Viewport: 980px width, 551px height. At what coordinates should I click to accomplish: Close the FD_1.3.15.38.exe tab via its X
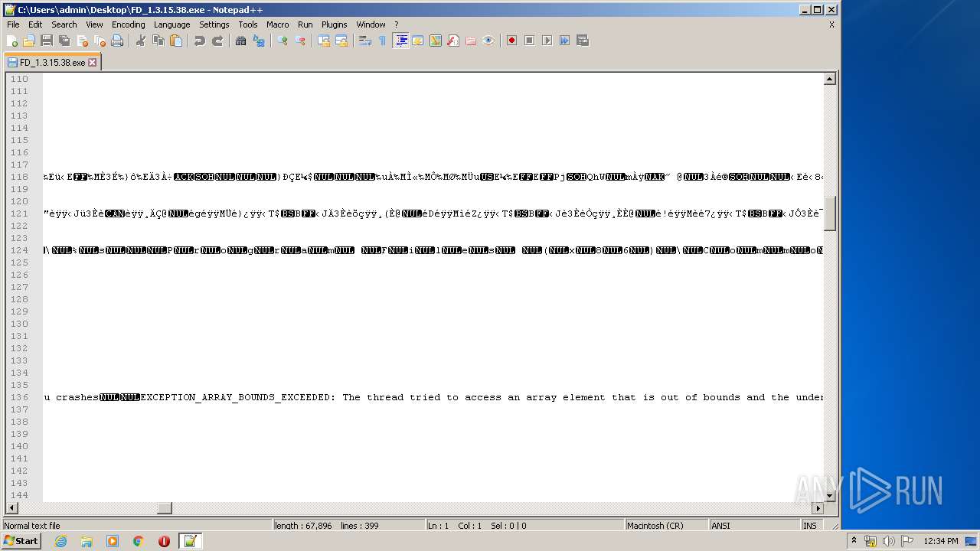click(x=93, y=63)
